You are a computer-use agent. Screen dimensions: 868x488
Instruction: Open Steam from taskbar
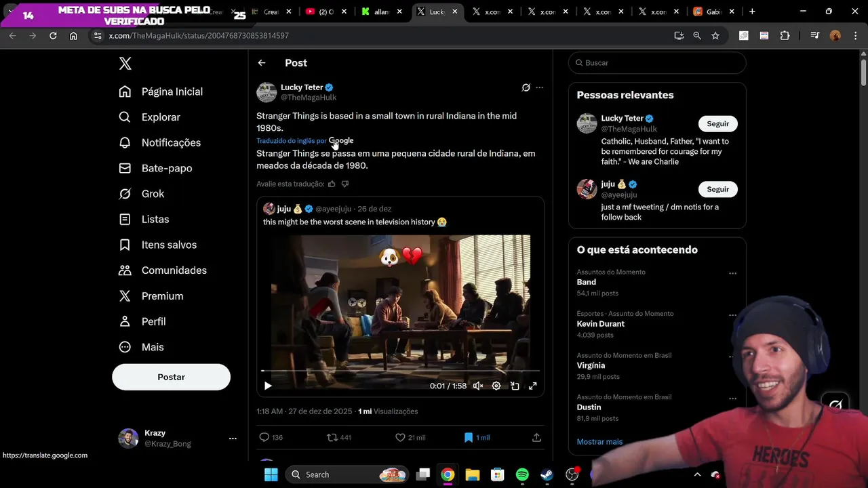(x=547, y=474)
